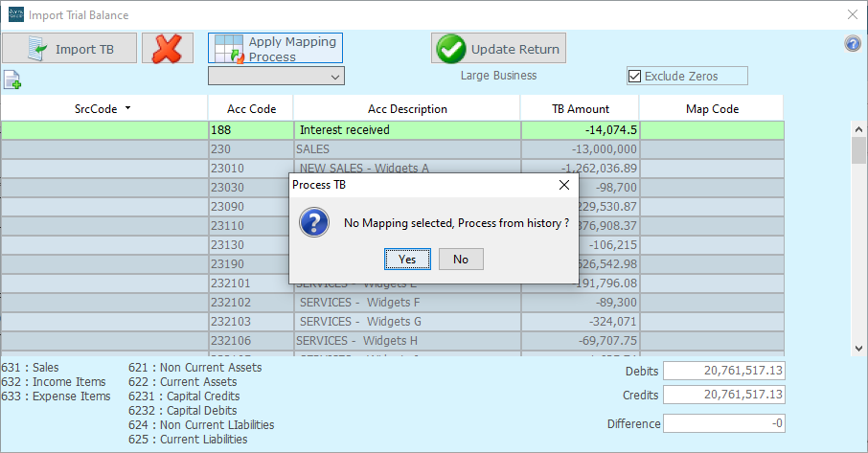Click the Import TB button

coord(69,49)
